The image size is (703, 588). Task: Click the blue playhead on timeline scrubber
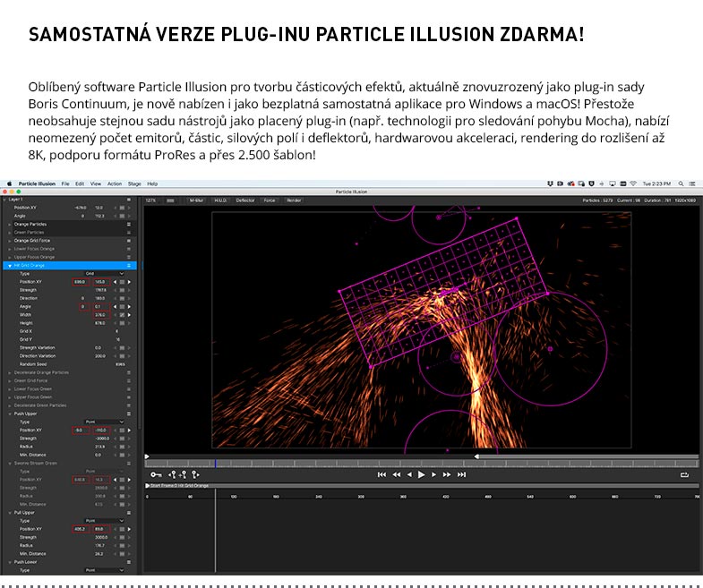215,463
